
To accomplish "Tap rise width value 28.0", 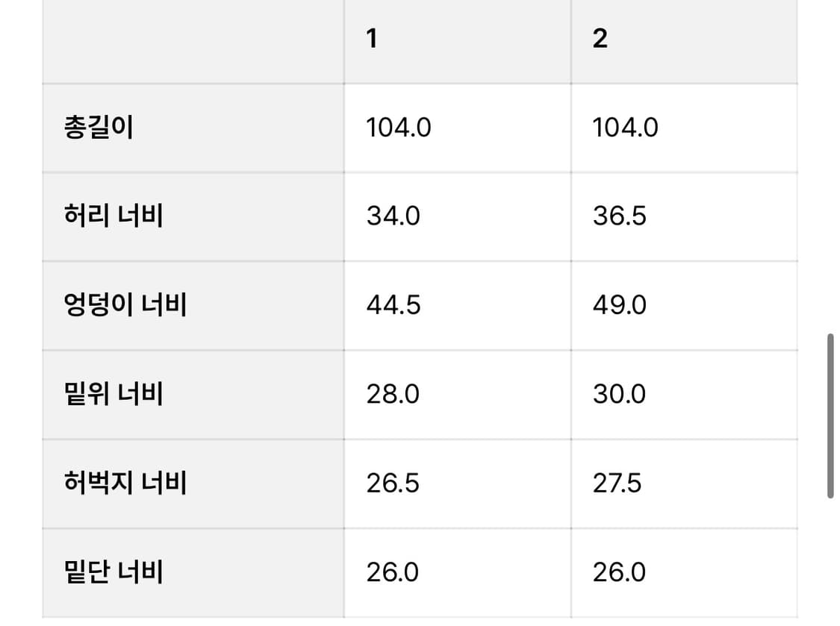I will (x=393, y=394).
